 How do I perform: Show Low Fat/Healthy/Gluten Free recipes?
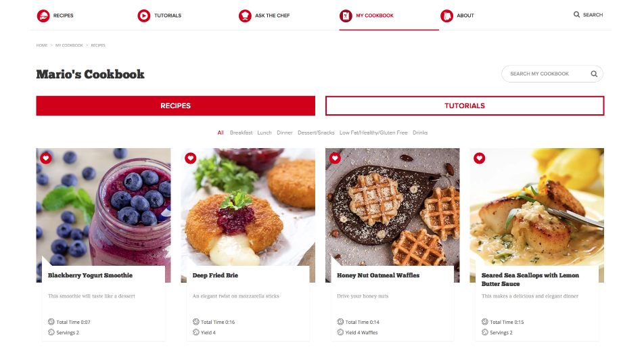coord(373,133)
